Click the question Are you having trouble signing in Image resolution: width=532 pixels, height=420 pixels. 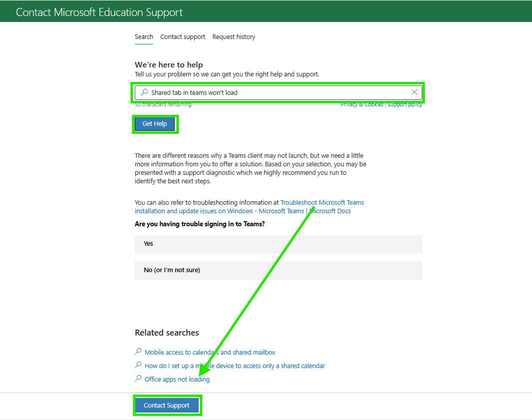click(x=200, y=224)
